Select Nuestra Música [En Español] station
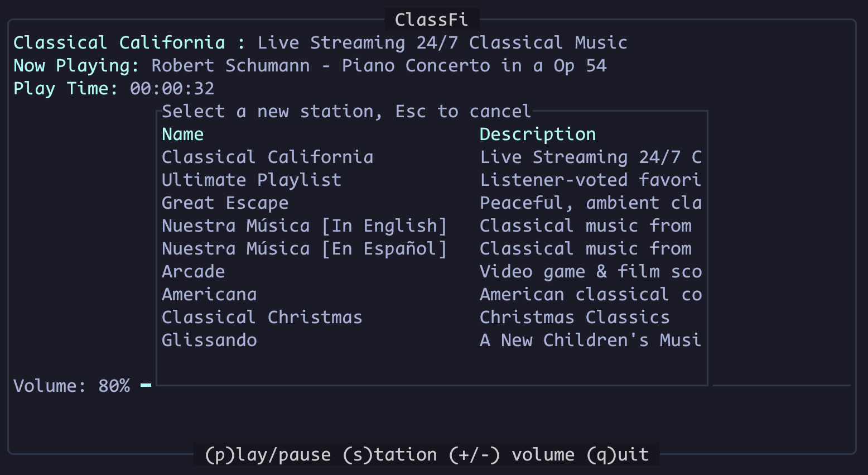 click(x=304, y=249)
